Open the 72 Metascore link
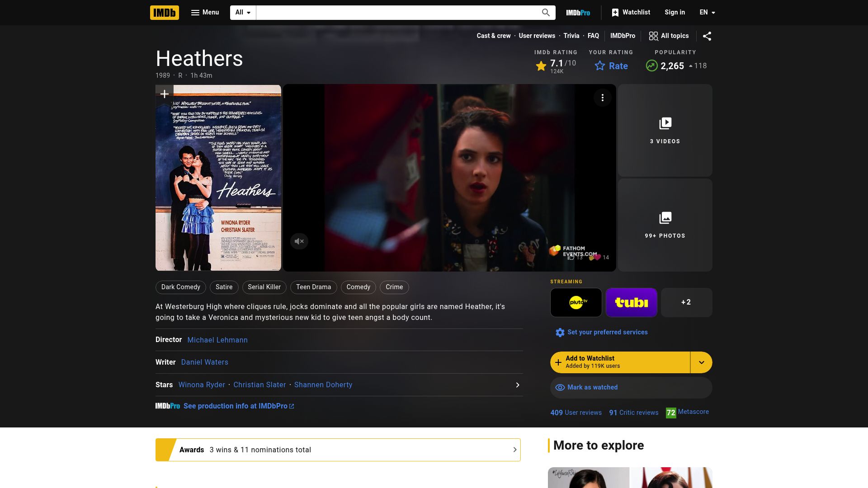 [x=687, y=413]
